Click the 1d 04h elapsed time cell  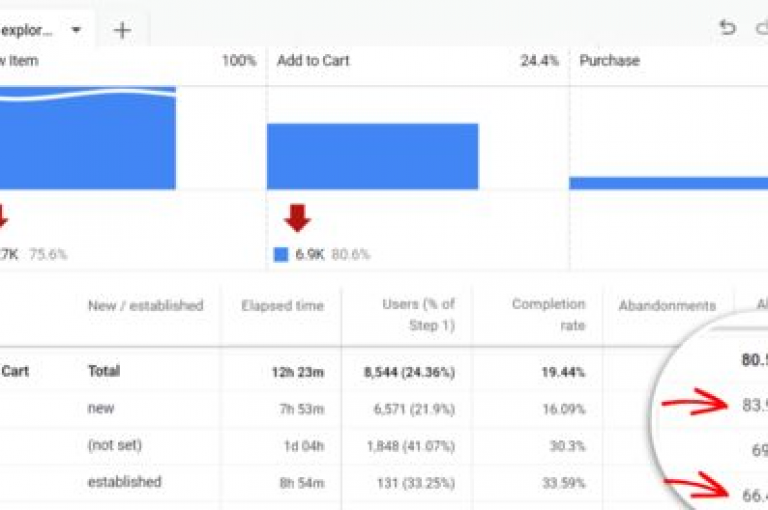[304, 446]
